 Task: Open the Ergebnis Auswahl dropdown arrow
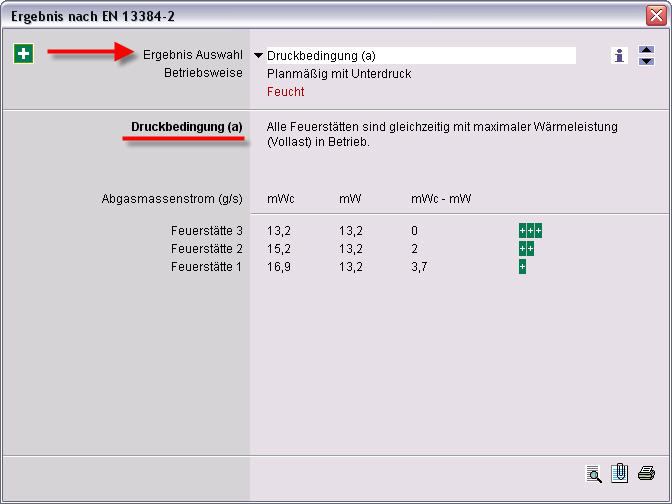[x=259, y=56]
